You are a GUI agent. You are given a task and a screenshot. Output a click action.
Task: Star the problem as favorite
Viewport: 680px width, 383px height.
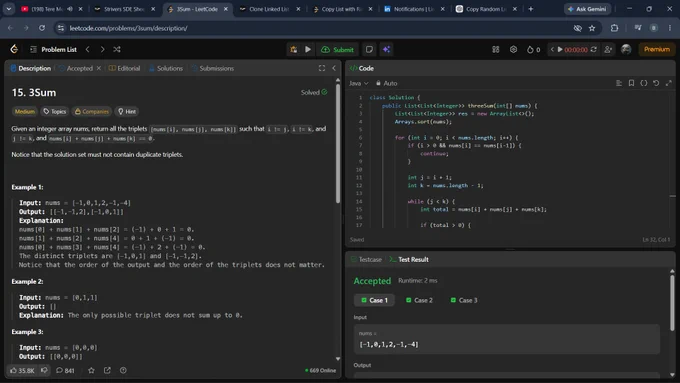coord(91,370)
